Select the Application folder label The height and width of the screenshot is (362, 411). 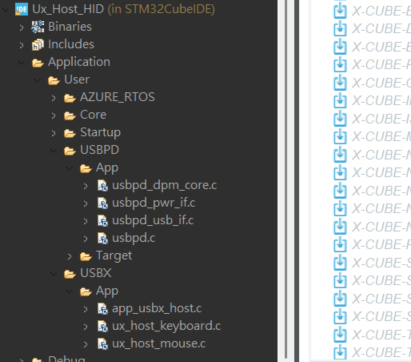[x=79, y=62]
